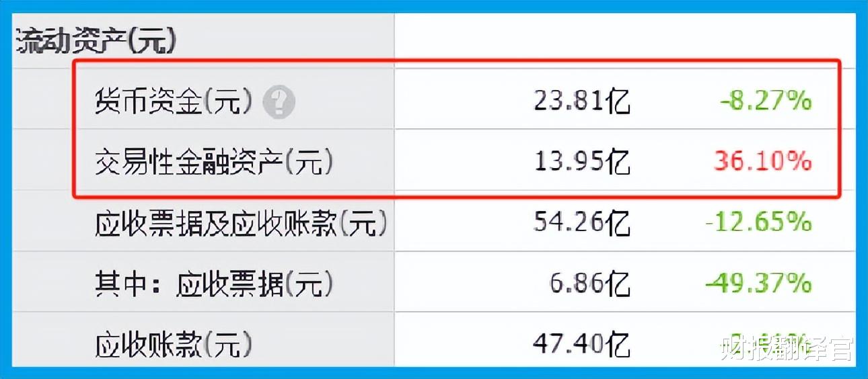
Task: Click the 货币资金(元) row label
Action: (174, 102)
